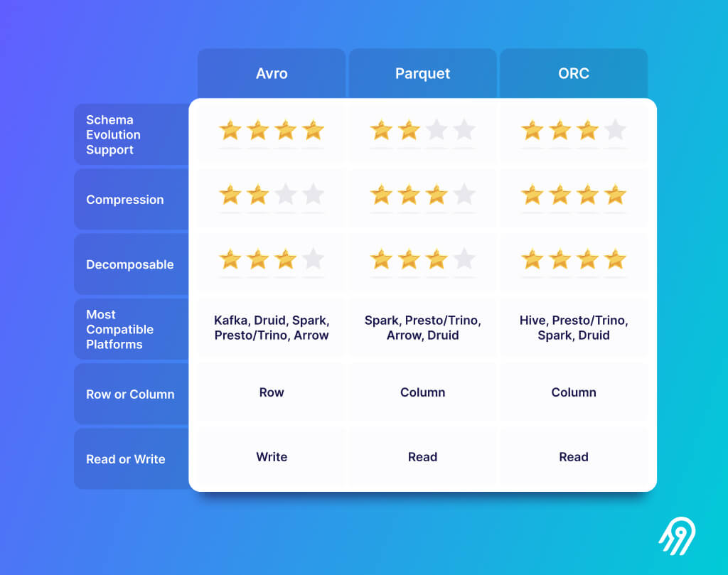Click the Decomposable row label
Viewport: 728px width, 575px height.
point(132,264)
